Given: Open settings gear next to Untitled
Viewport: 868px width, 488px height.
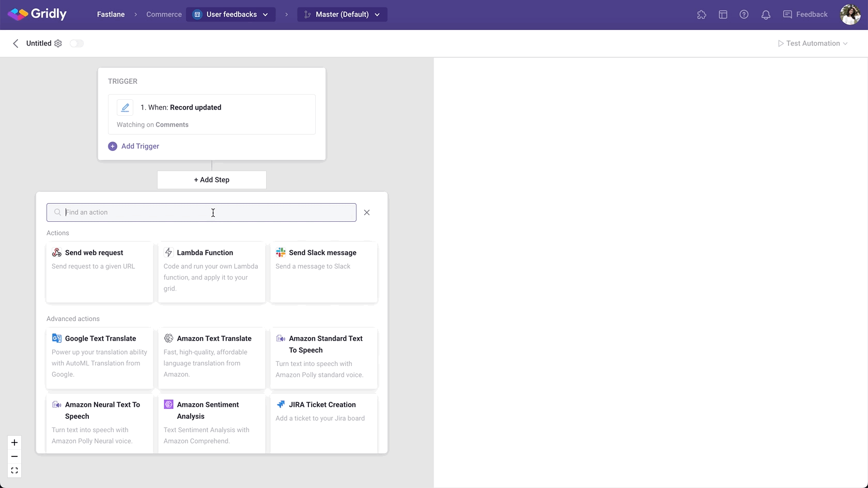Looking at the screenshot, I should click(58, 43).
